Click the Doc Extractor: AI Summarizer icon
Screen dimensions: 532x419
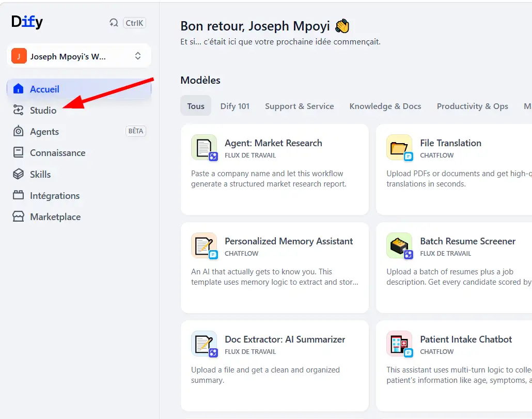204,344
